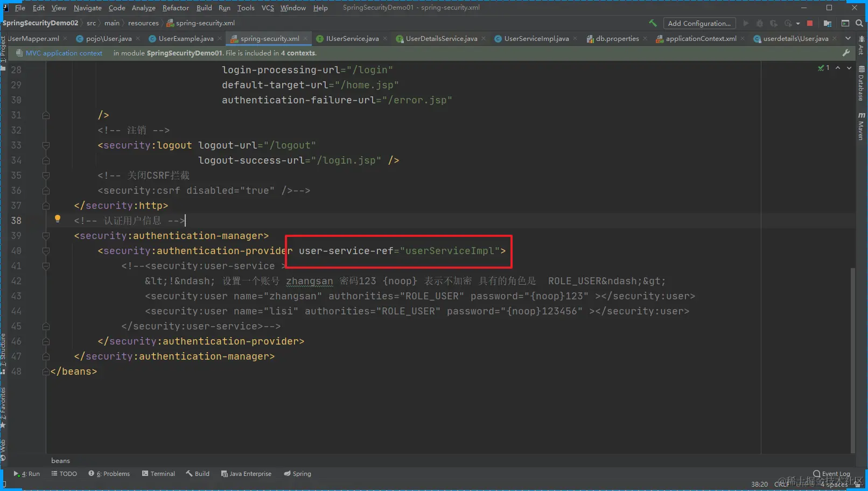Open the Database tool window
The height and width of the screenshot is (491, 868).
pos(861,83)
